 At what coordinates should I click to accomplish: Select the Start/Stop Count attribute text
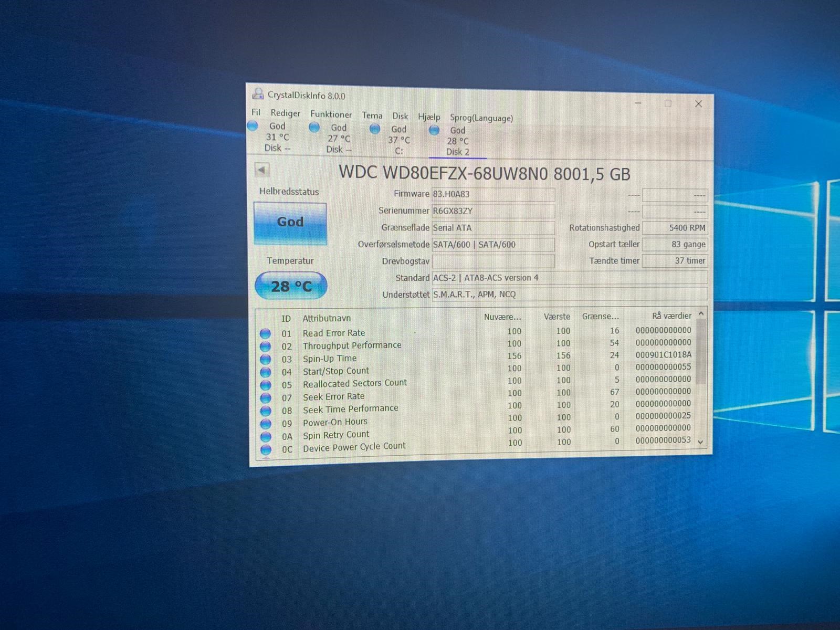335,371
